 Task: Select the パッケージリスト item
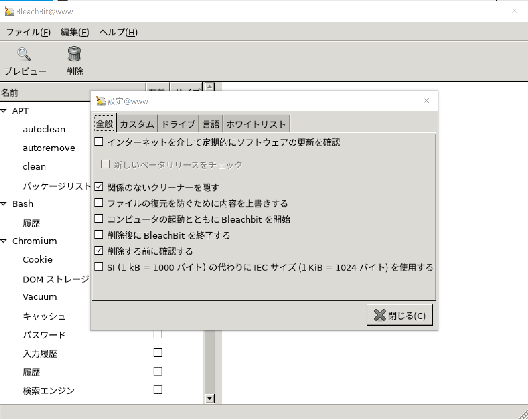[x=57, y=186]
